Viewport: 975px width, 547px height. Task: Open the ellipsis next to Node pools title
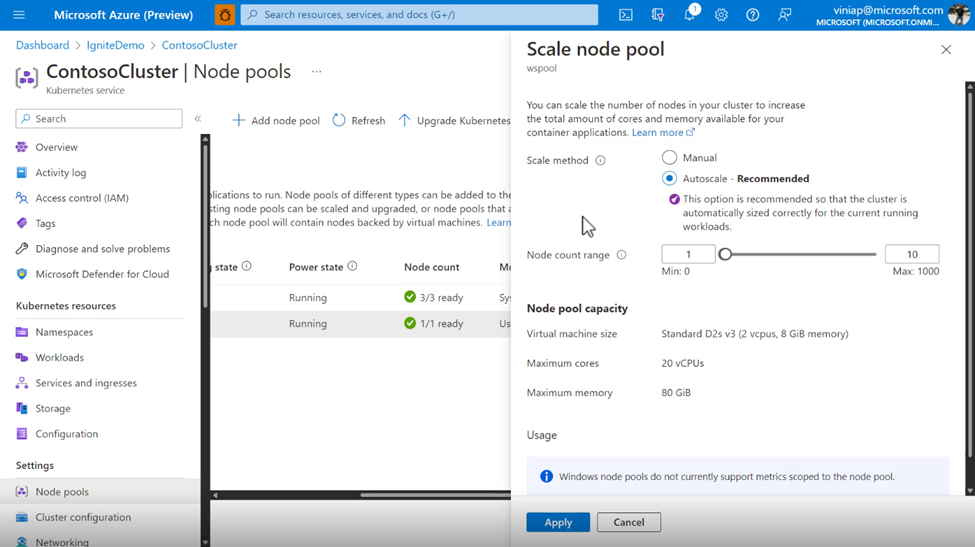click(x=317, y=71)
